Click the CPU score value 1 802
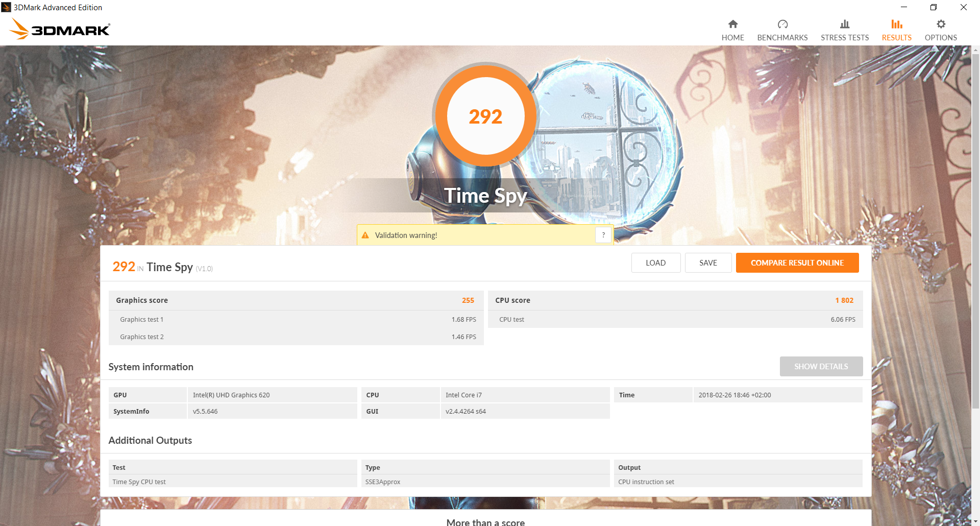The height and width of the screenshot is (526, 980). pyautogui.click(x=844, y=300)
